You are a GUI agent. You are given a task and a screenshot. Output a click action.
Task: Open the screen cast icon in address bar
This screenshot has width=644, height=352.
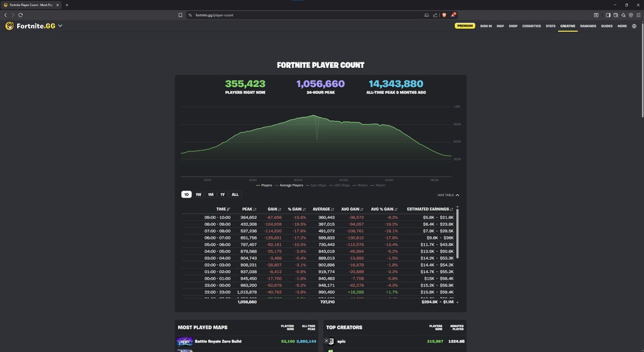coord(427,15)
